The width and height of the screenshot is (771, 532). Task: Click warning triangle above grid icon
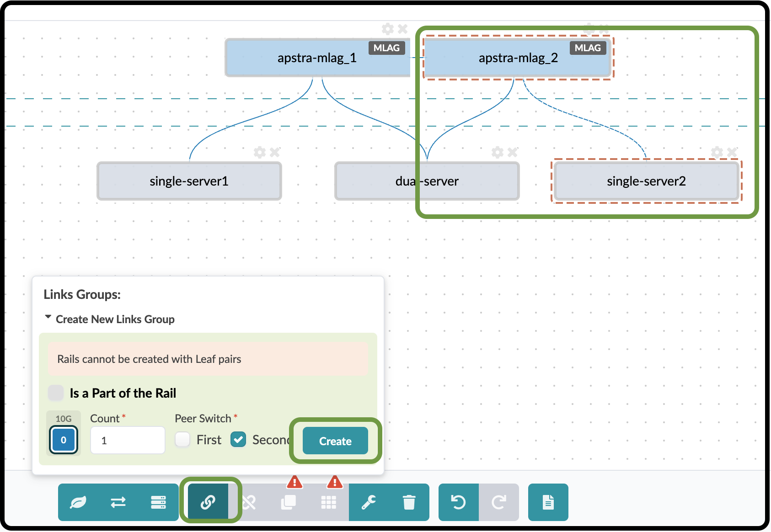(x=335, y=482)
